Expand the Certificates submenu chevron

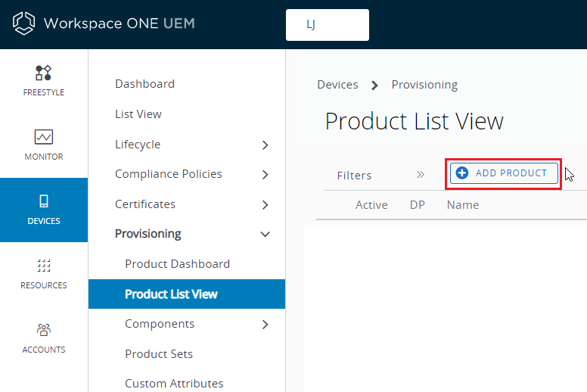coord(265,205)
